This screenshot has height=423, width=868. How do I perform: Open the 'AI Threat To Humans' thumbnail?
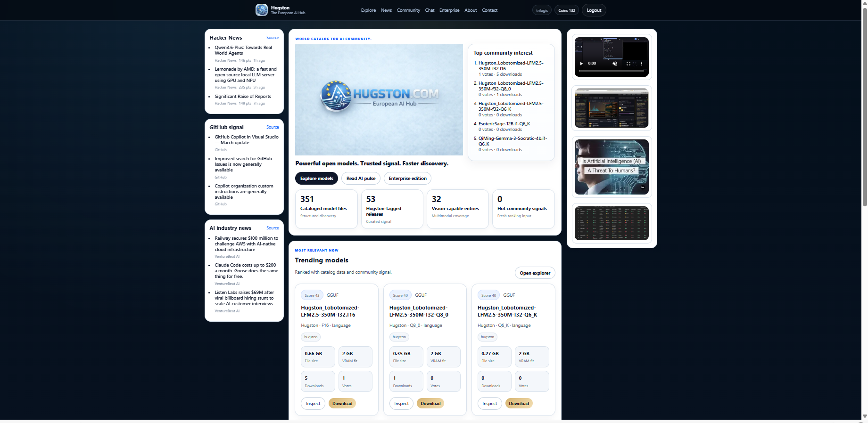(x=612, y=167)
